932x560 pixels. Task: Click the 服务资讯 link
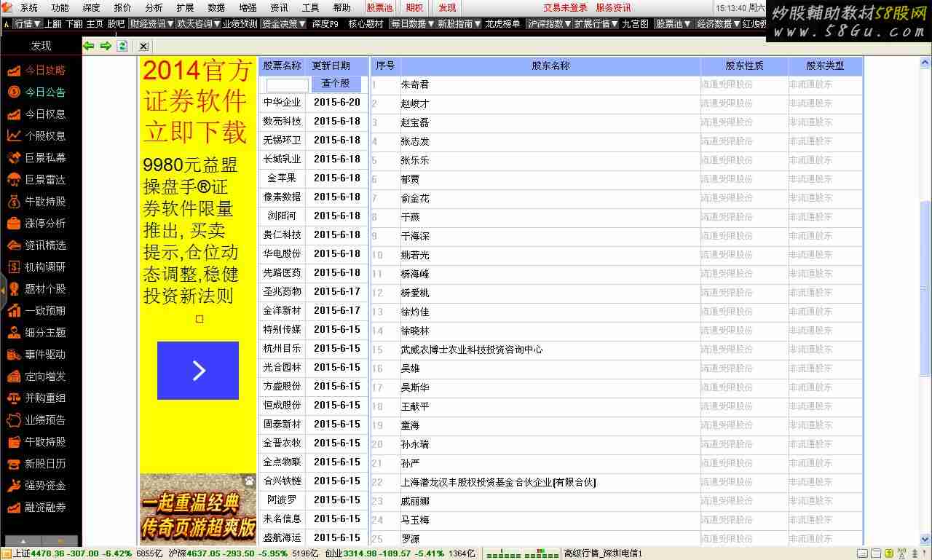click(613, 8)
